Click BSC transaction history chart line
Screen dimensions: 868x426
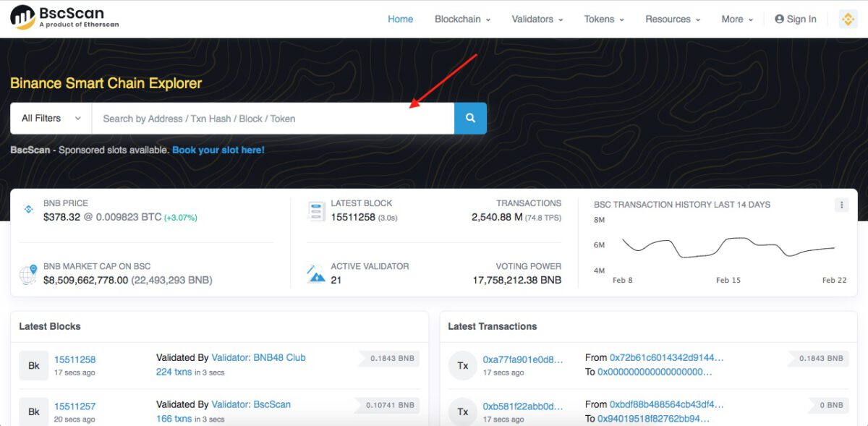pos(728,247)
